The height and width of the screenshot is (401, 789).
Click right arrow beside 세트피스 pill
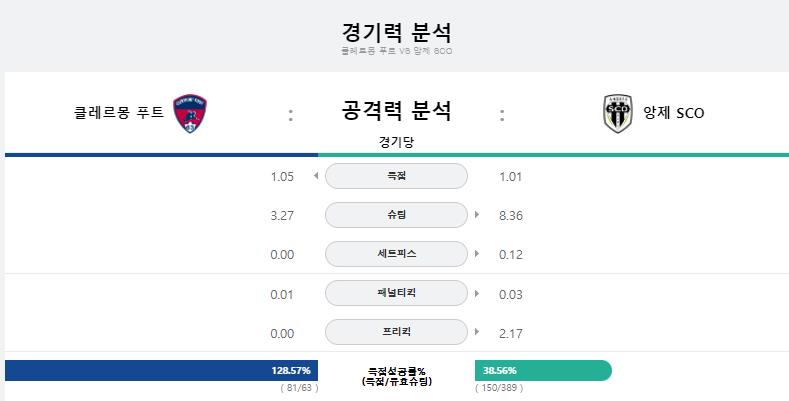click(477, 254)
